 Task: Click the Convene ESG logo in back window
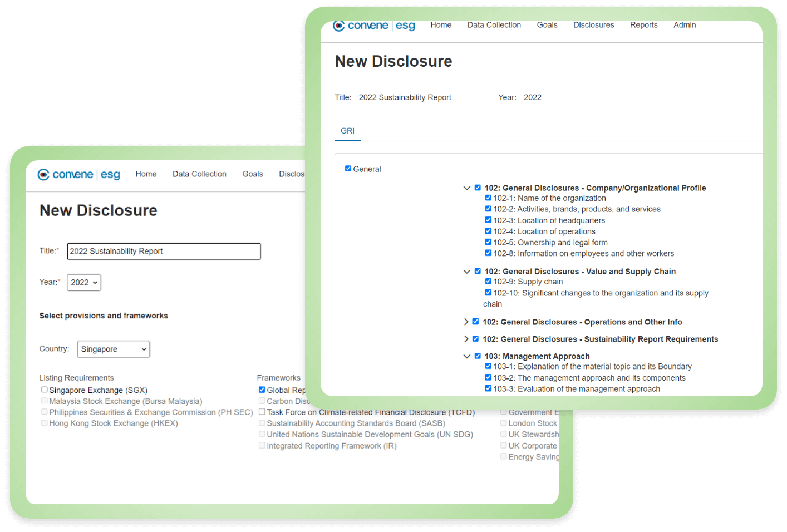coord(78,175)
